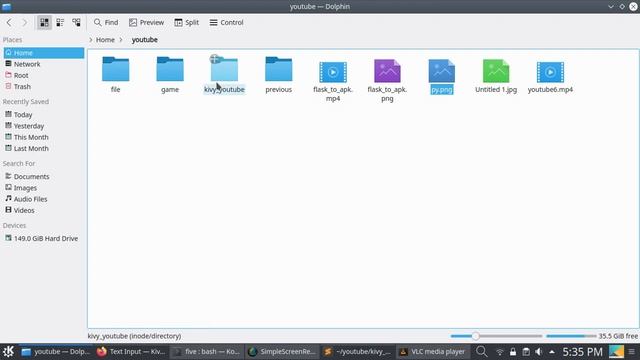Select py.png image file icon

441,71
